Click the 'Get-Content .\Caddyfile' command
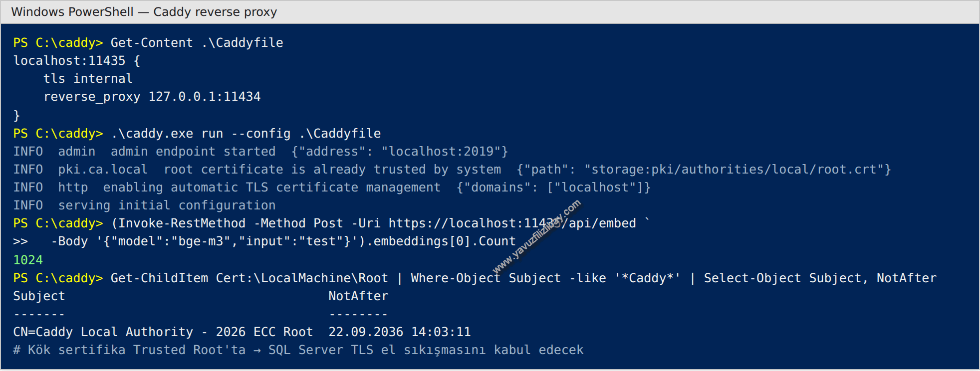980x371 pixels. point(197,43)
